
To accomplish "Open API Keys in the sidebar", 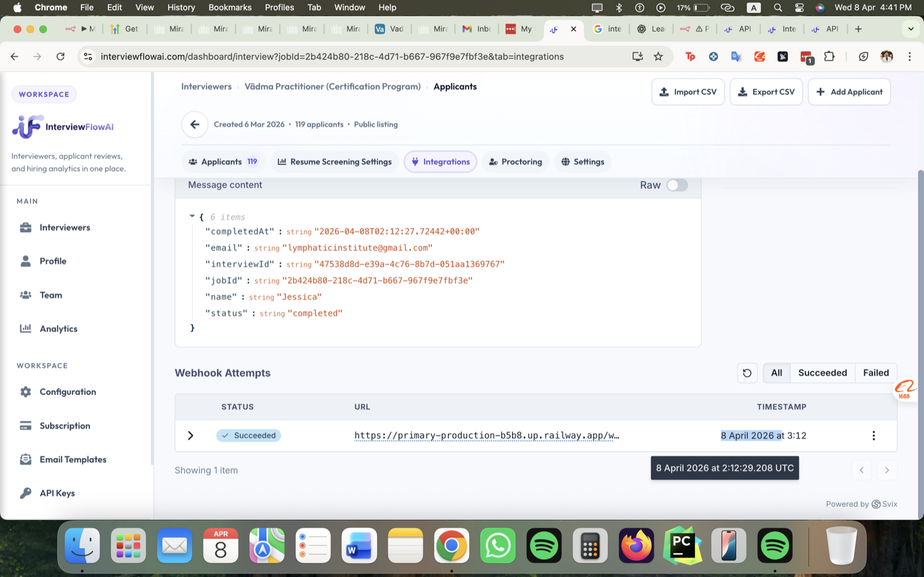I will pos(57,493).
